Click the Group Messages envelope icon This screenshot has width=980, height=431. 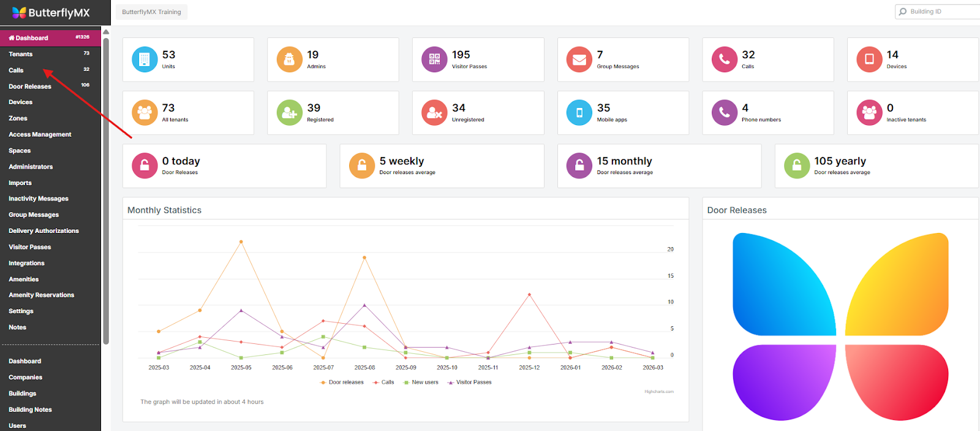[x=579, y=59]
